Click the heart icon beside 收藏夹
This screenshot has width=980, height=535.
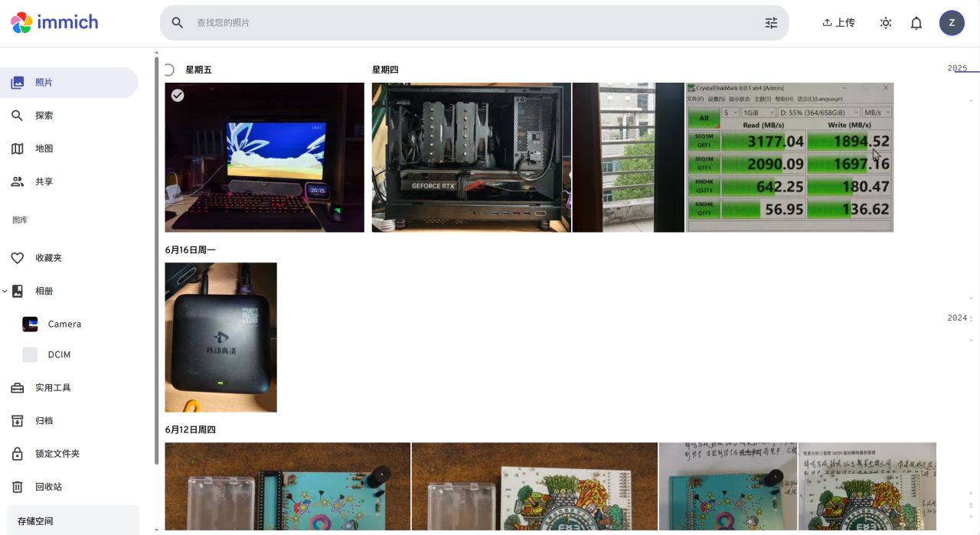pos(17,258)
